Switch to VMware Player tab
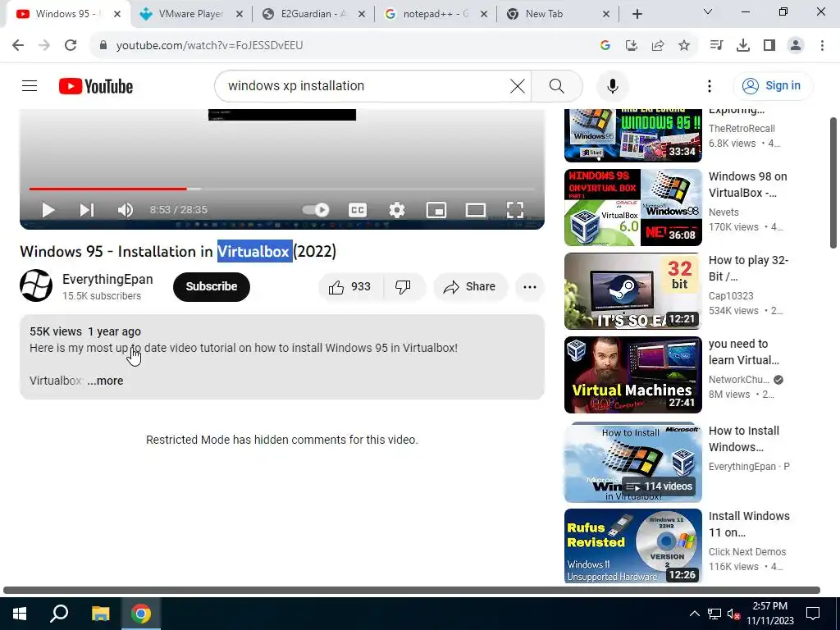Viewport: 840px width, 630px height. pyautogui.click(x=190, y=14)
